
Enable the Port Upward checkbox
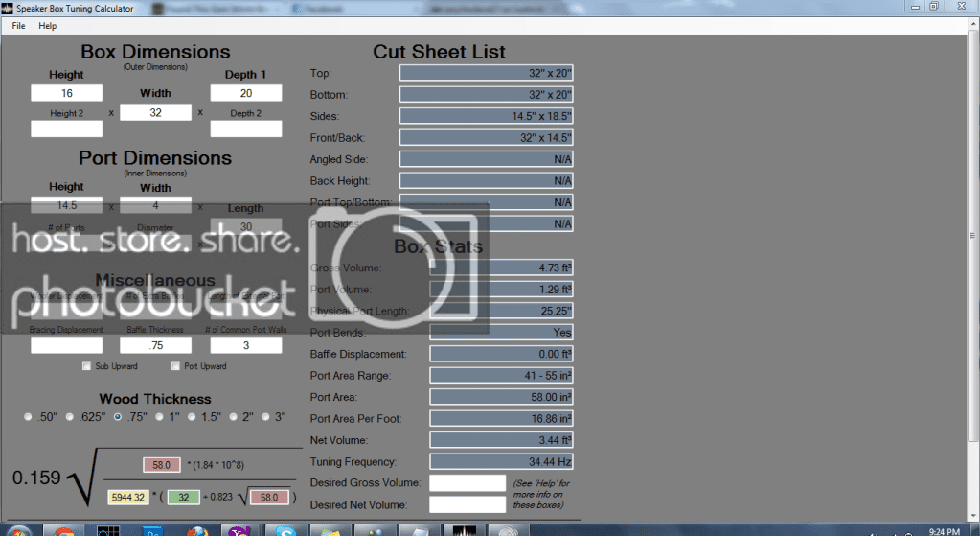tap(175, 366)
